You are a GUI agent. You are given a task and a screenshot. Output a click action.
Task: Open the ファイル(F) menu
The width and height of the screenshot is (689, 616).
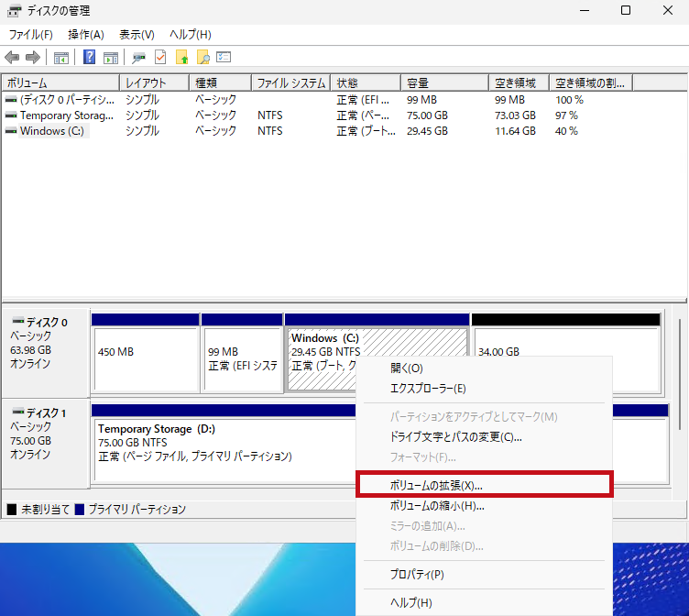(x=31, y=35)
